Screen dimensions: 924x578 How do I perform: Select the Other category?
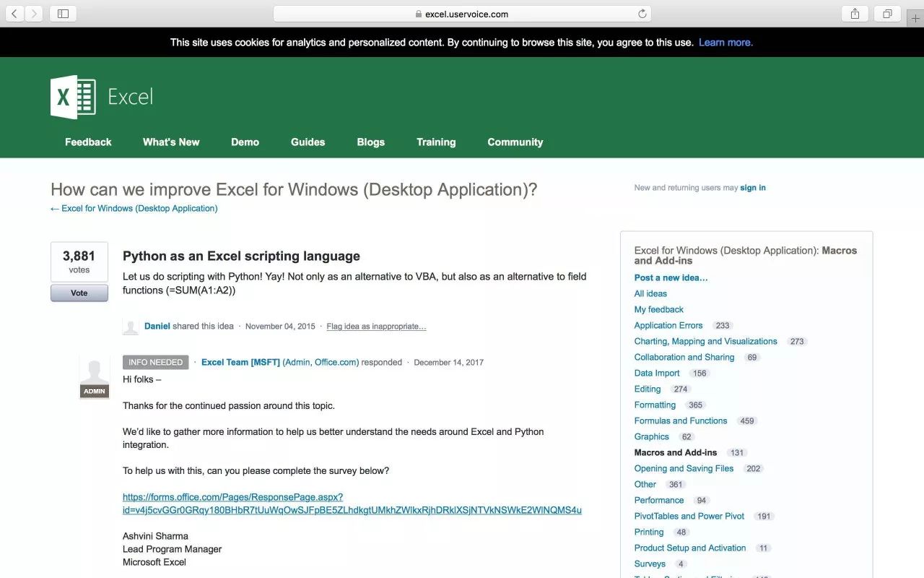click(x=645, y=484)
